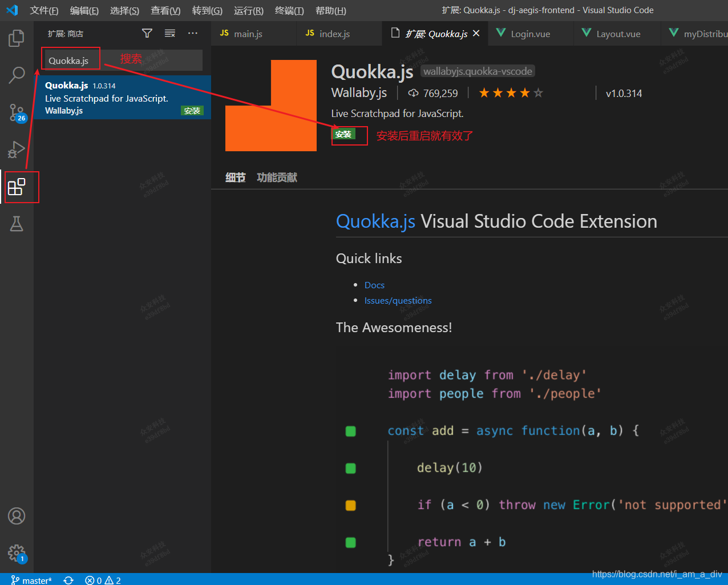Clear extension search results icon
728x585 pixels.
[170, 33]
